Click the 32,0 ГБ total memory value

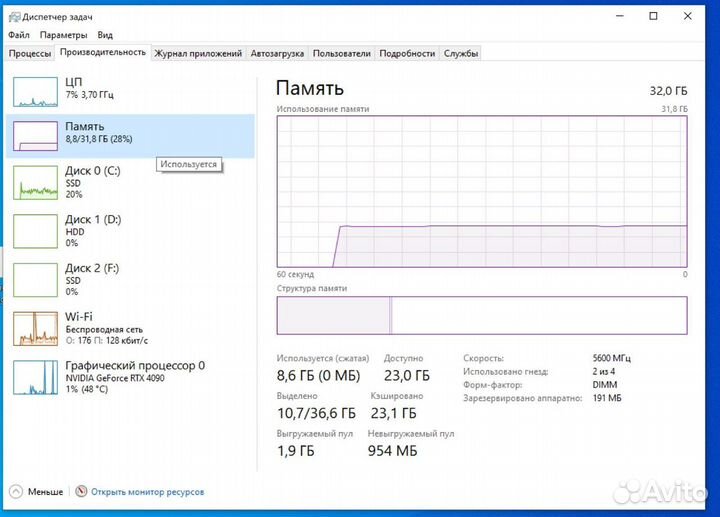tap(668, 91)
